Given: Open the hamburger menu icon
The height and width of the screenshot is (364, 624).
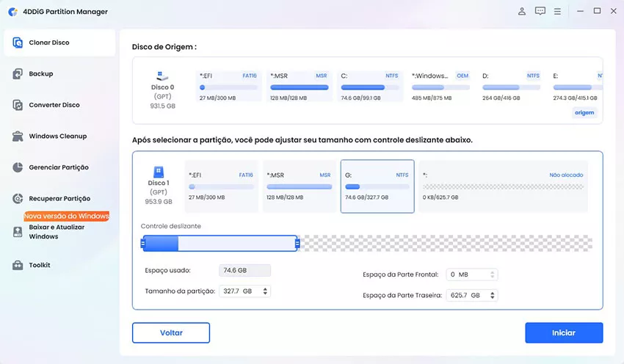Looking at the screenshot, I should tap(557, 12).
